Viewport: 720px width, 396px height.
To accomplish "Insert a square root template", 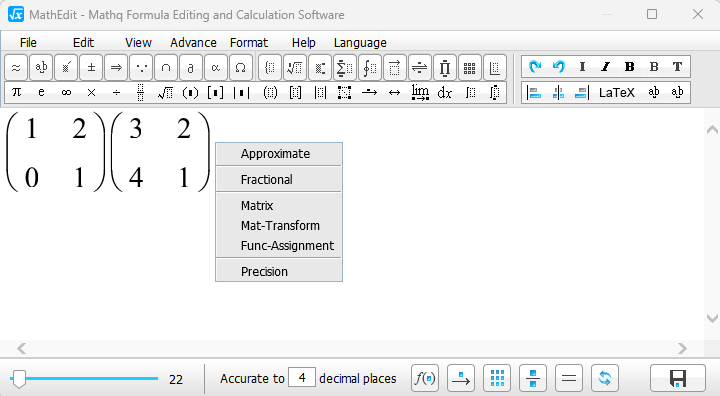I will click(165, 92).
